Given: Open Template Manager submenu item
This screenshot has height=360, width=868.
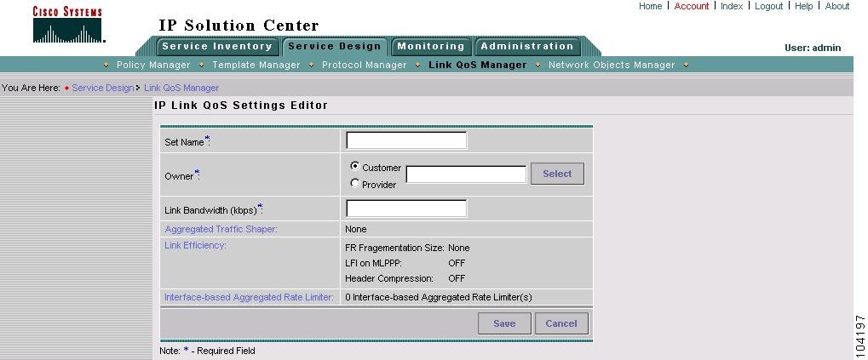Looking at the screenshot, I should [256, 65].
